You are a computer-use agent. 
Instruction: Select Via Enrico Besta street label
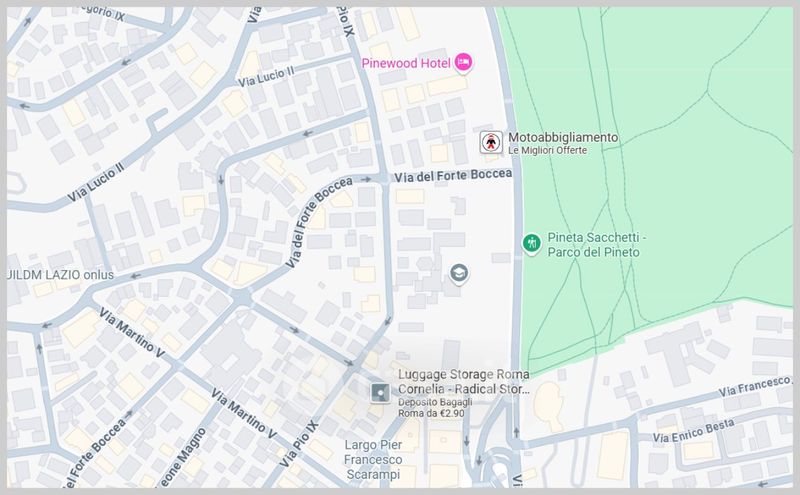[693, 430]
